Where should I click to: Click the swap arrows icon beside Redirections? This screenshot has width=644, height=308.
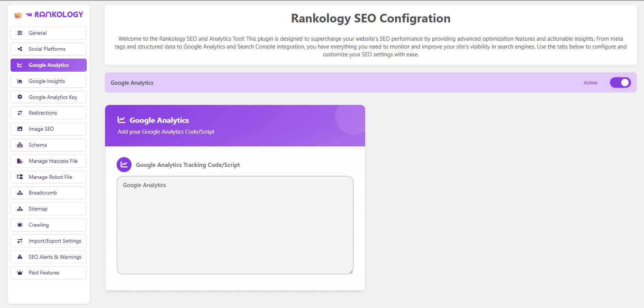click(x=20, y=113)
